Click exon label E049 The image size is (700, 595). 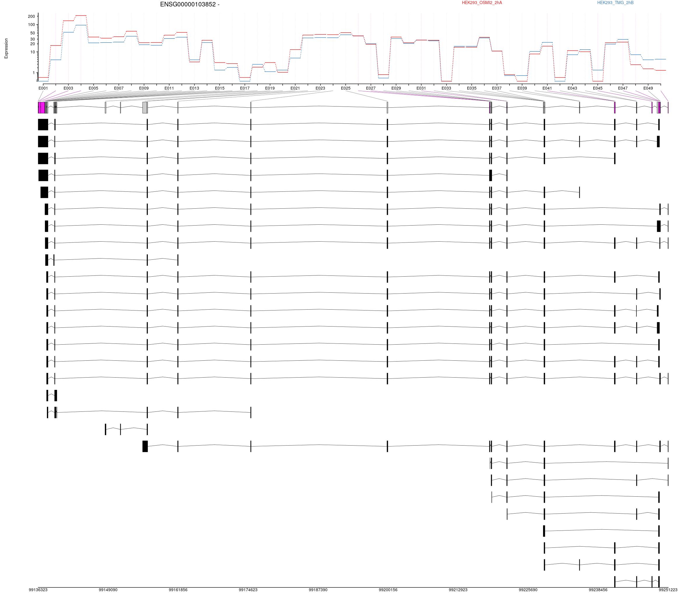[648, 88]
